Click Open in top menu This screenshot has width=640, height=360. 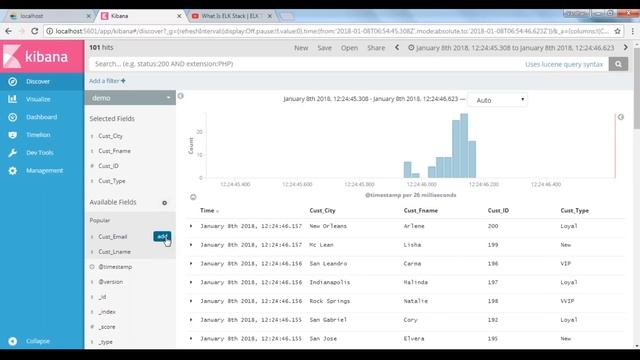point(349,48)
